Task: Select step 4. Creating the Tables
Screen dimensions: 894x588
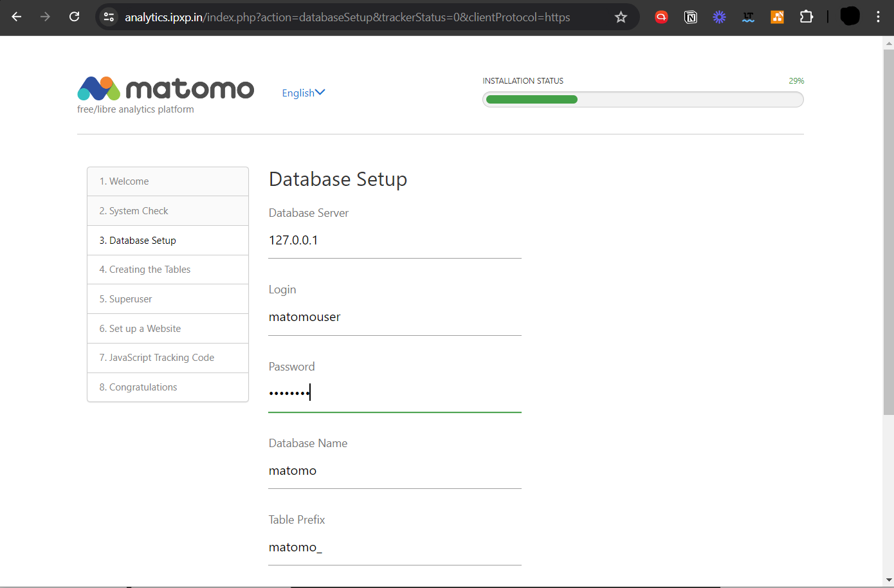Action: point(168,270)
